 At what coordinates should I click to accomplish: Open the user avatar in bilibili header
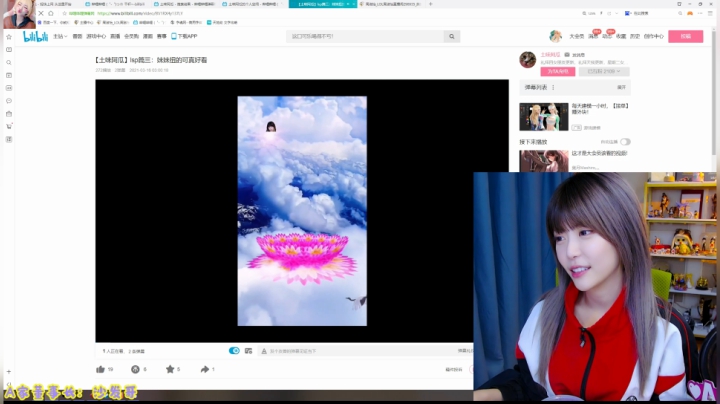point(556,36)
